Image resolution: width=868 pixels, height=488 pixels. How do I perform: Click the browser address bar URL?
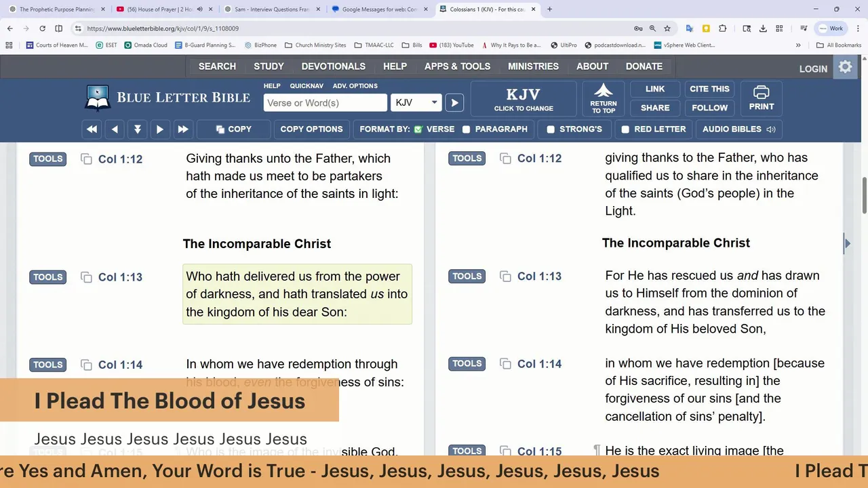[163, 28]
